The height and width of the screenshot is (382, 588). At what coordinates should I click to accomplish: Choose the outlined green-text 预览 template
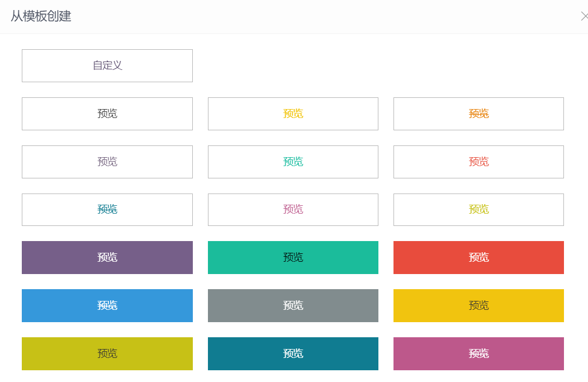click(x=293, y=162)
